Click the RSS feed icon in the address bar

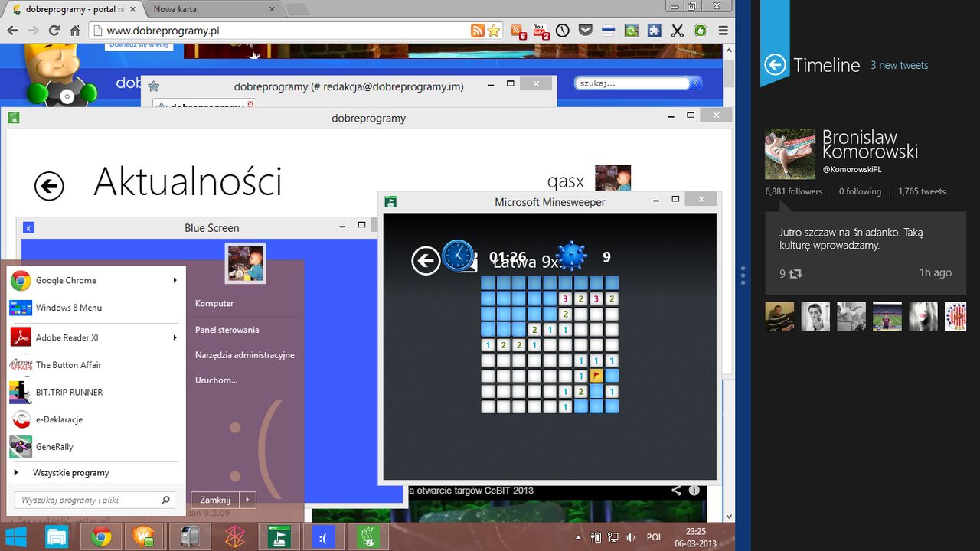pos(478,31)
